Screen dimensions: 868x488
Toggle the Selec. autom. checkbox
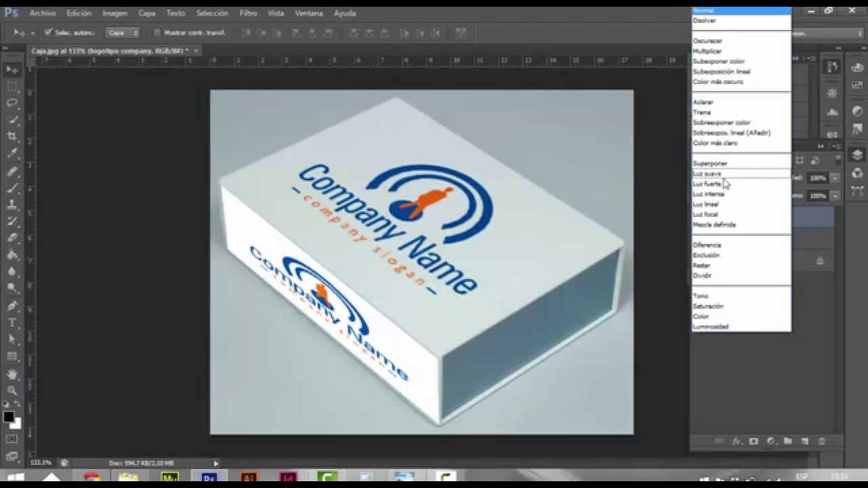[x=48, y=32]
